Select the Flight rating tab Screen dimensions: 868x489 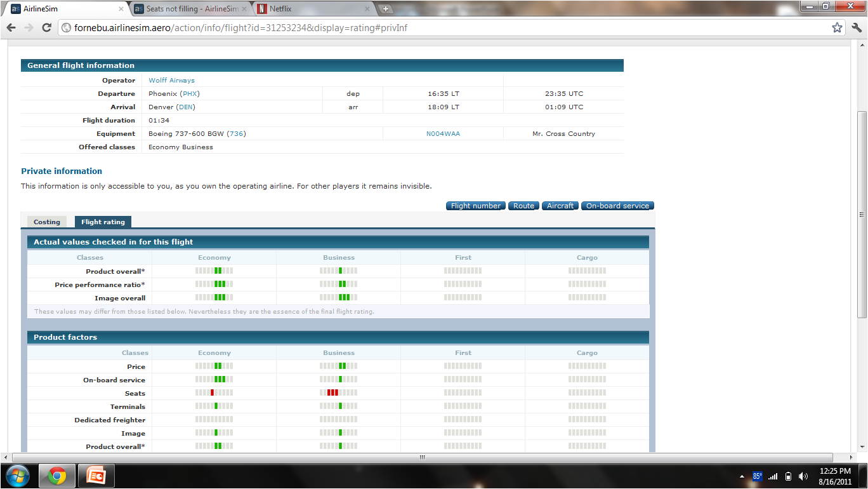click(103, 222)
